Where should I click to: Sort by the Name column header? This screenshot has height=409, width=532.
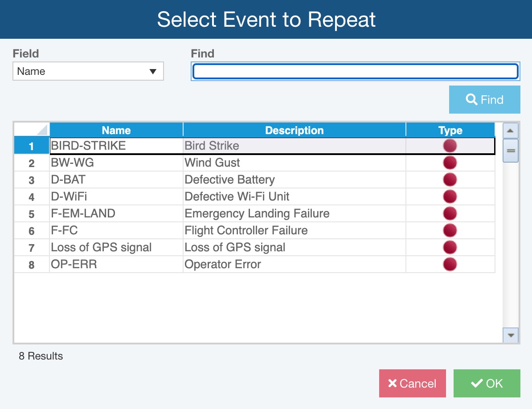(x=116, y=130)
